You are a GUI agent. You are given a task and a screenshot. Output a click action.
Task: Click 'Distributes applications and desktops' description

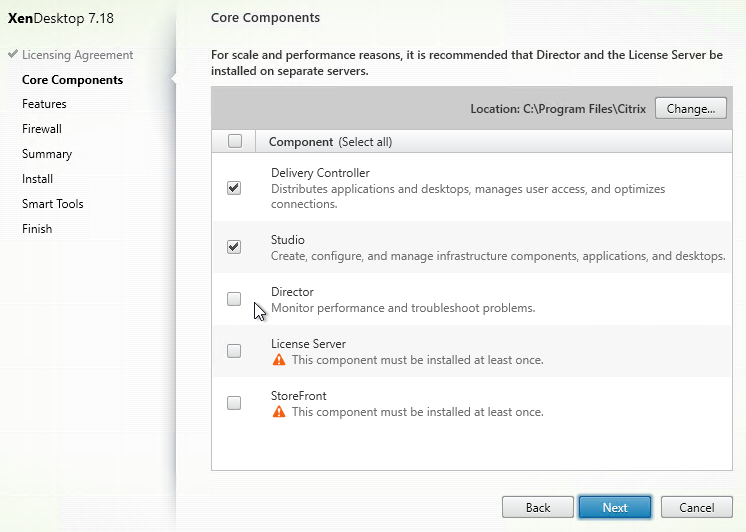(468, 196)
